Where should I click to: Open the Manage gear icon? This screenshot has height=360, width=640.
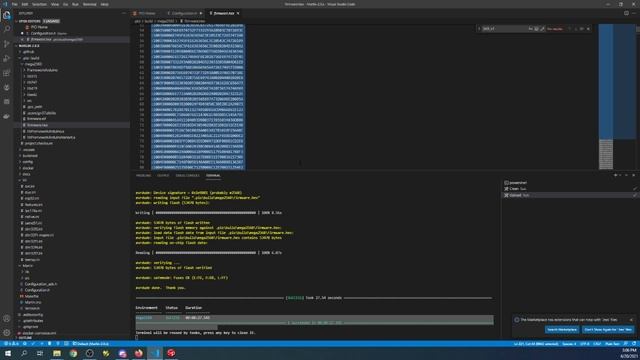(x=7, y=333)
